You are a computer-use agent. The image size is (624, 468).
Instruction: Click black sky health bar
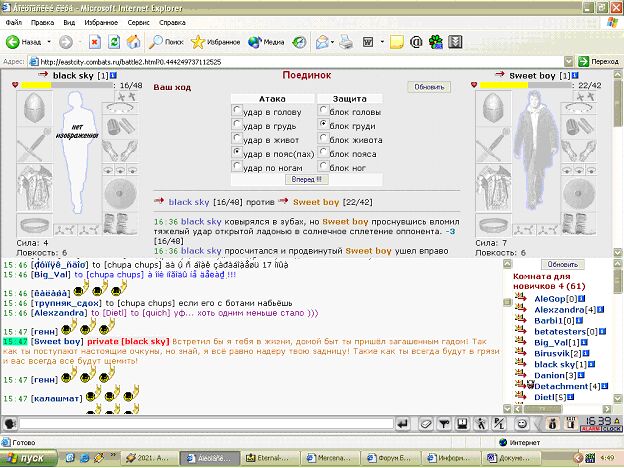coord(66,85)
